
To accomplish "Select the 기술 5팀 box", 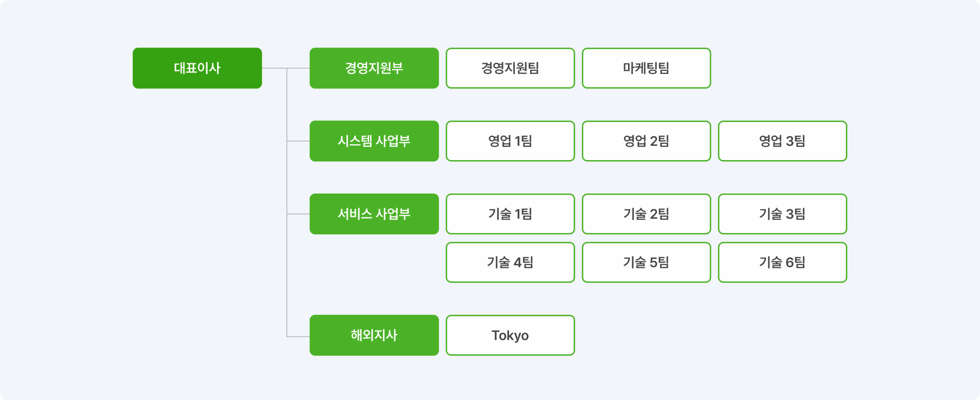I will [646, 262].
